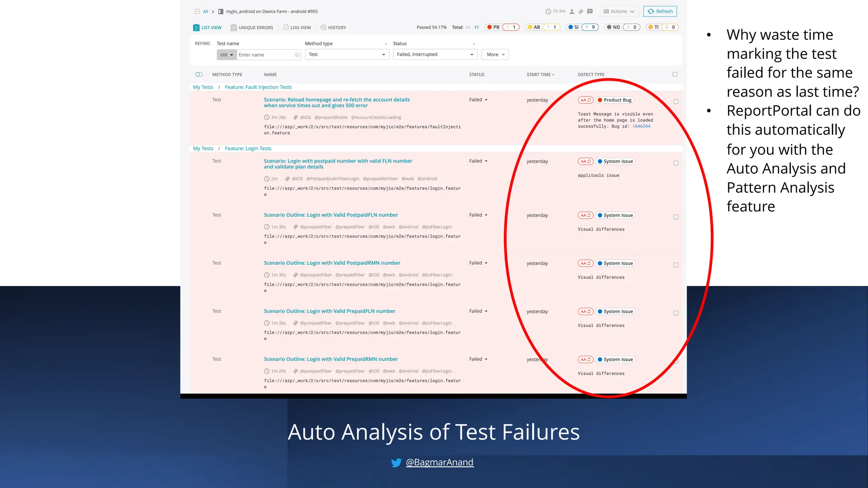This screenshot has height=488, width=868.
Task: Select checkbox for Reload homepage scenario row
Action: point(676,102)
